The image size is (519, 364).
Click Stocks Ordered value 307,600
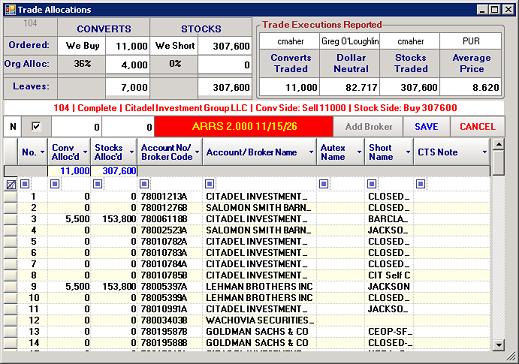(x=225, y=46)
